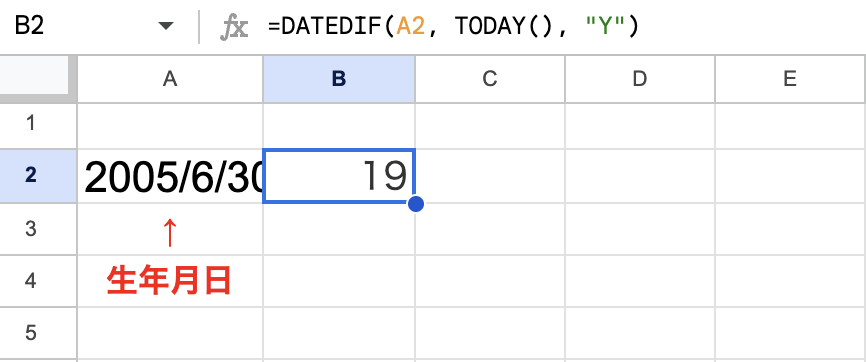Viewport: 866px width, 362px height.
Task: Select row 3 header
Action: tap(31, 229)
